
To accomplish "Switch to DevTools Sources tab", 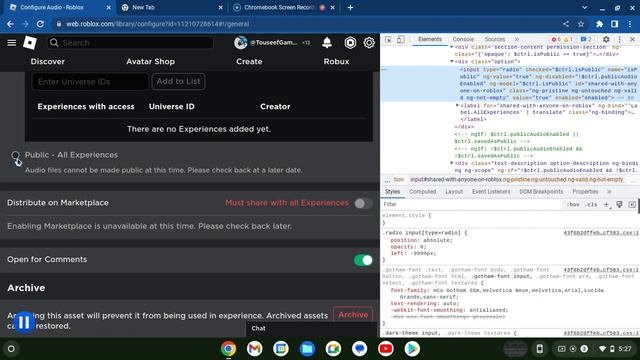I will point(495,40).
